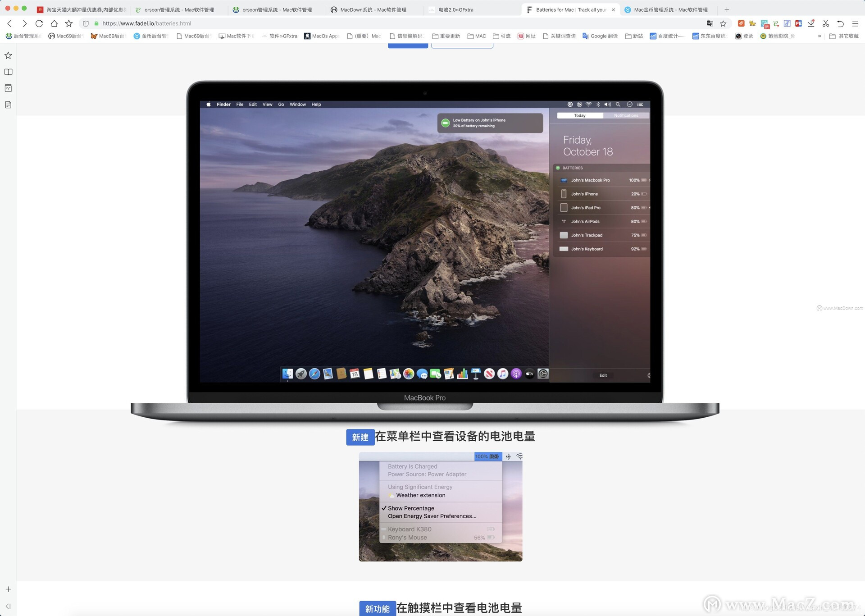Click the page refresh icon
Screen dimensions: 865x616
click(x=39, y=23)
